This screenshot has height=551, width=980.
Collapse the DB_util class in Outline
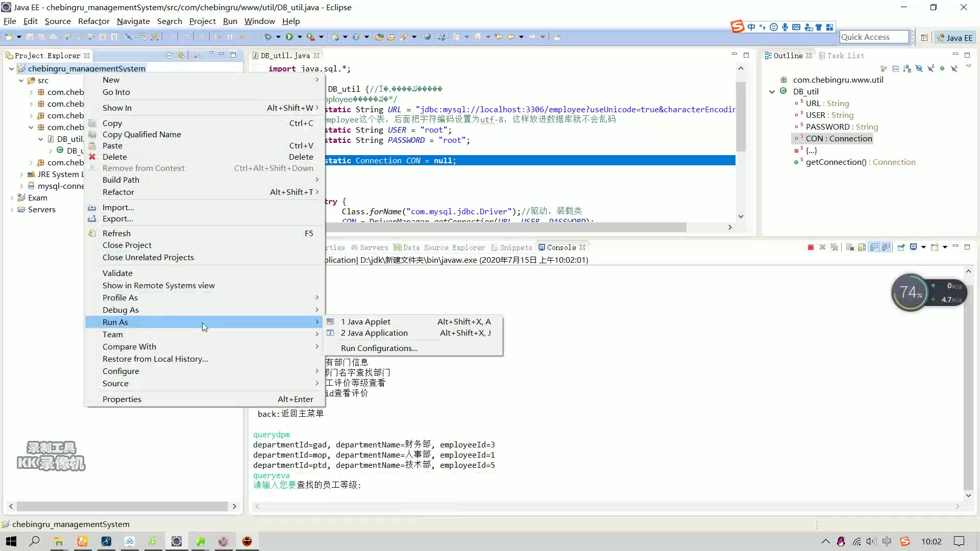[772, 92]
